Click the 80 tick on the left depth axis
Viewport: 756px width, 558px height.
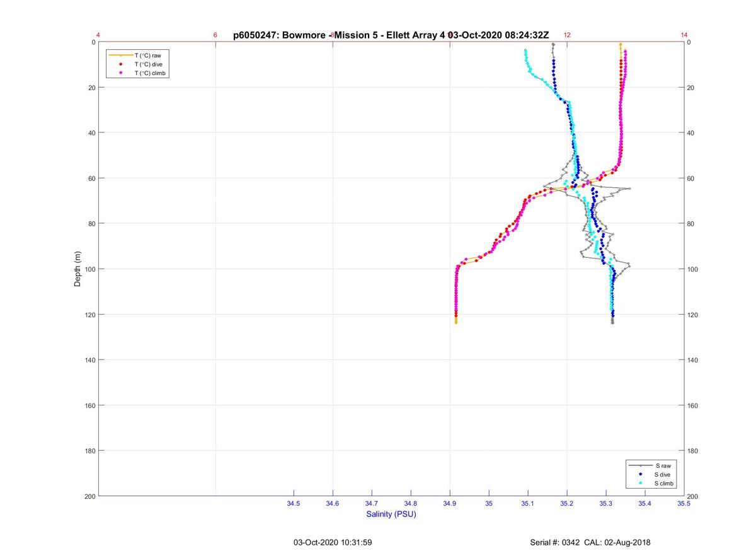91,224
